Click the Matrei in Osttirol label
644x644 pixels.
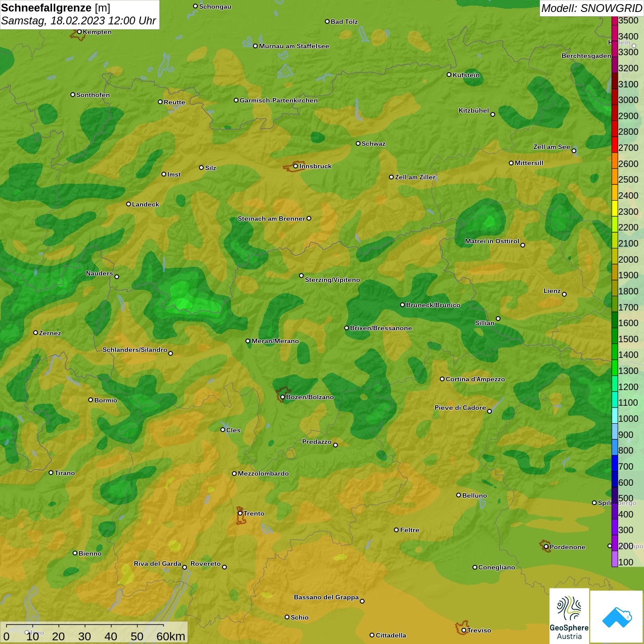tap(492, 241)
